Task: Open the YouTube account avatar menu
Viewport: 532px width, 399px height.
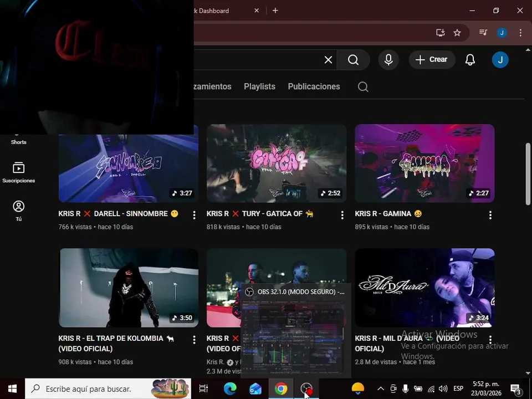Action: pyautogui.click(x=500, y=60)
